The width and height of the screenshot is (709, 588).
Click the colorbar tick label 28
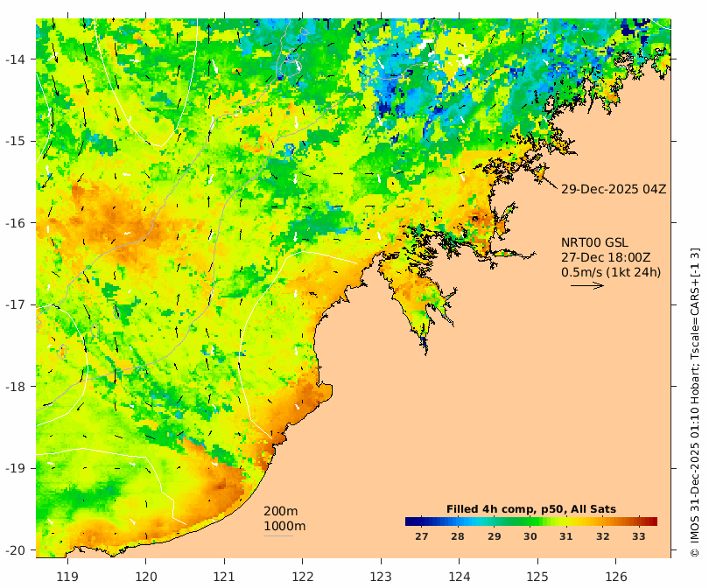[458, 536]
